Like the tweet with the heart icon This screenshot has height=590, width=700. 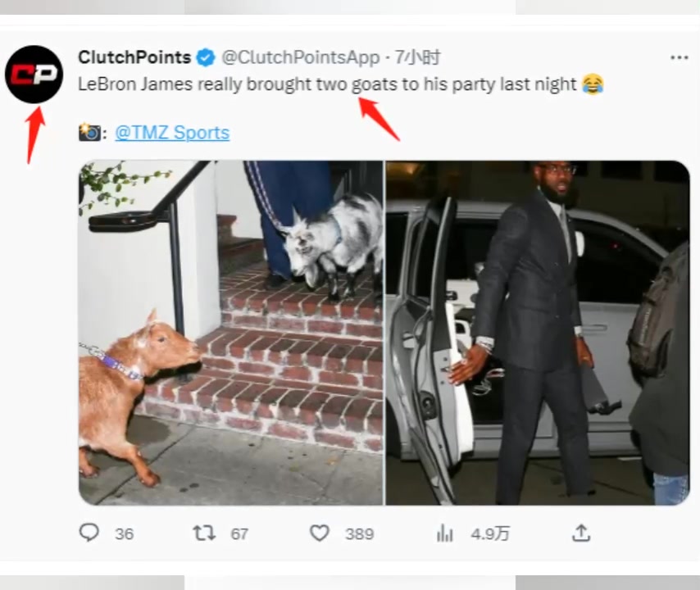click(320, 533)
